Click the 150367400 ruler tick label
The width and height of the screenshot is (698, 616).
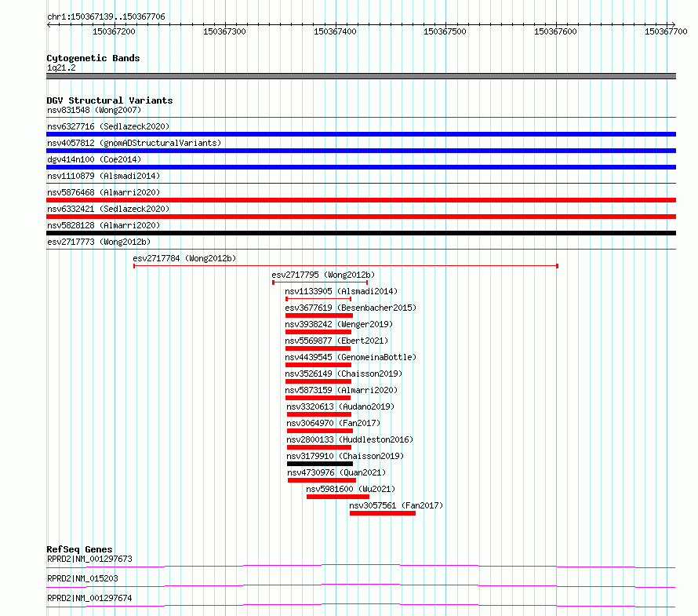[335, 31]
